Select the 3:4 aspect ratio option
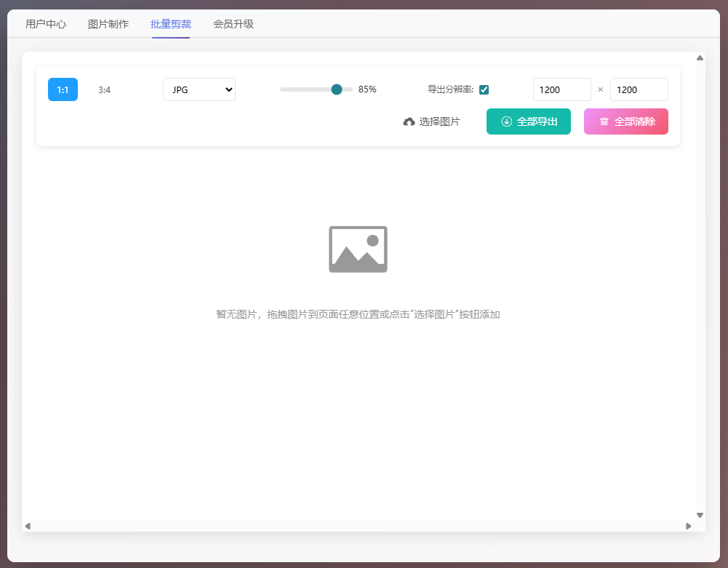Image resolution: width=728 pixels, height=568 pixels. (x=105, y=89)
